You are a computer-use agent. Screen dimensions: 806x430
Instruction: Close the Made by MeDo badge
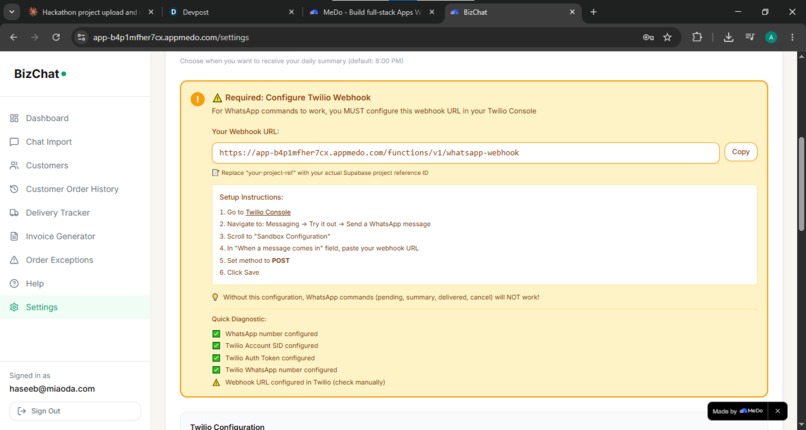coord(777,411)
